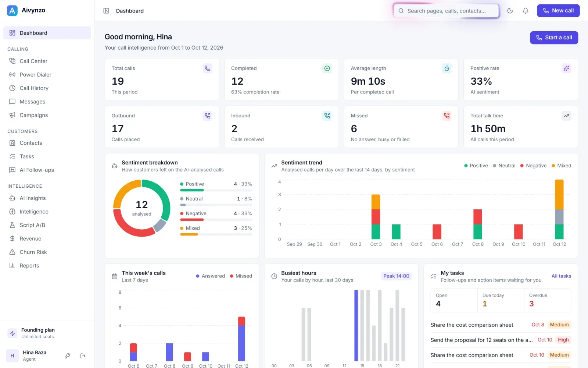Click the New call button
This screenshot has height=368, width=588.
click(558, 11)
